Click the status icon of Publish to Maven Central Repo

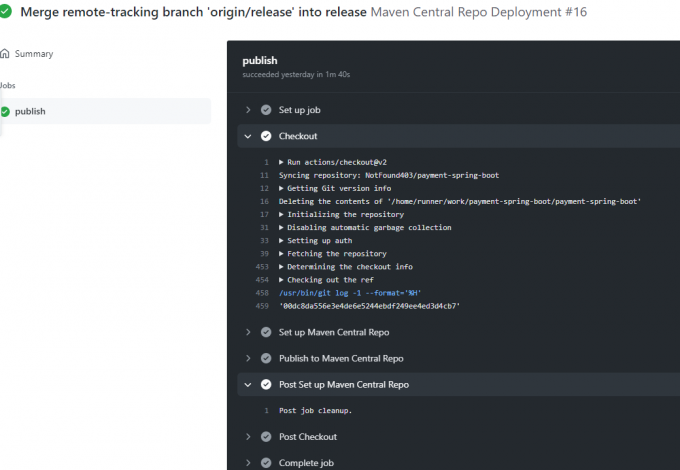coord(266,359)
